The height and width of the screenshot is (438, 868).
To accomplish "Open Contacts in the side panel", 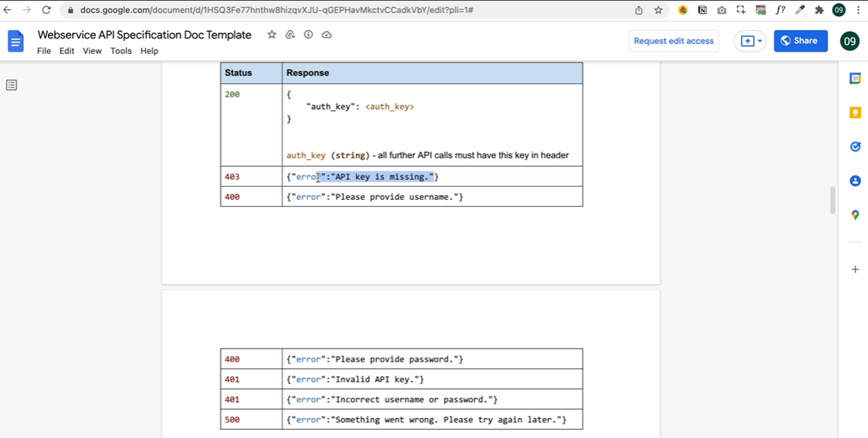I will pyautogui.click(x=856, y=181).
